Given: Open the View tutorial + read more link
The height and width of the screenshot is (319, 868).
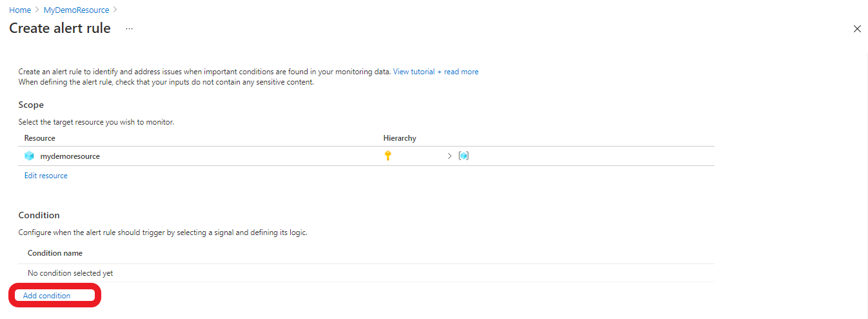Looking at the screenshot, I should click(435, 72).
